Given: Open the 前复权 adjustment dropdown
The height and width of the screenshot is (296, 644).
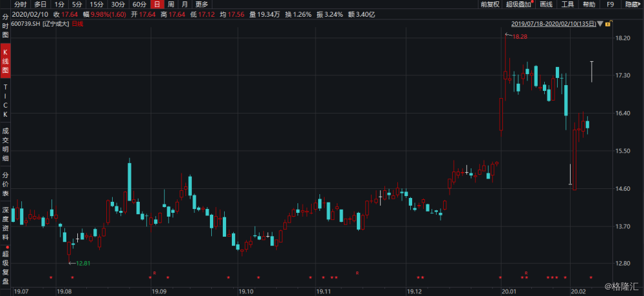Looking at the screenshot, I should [x=490, y=5].
